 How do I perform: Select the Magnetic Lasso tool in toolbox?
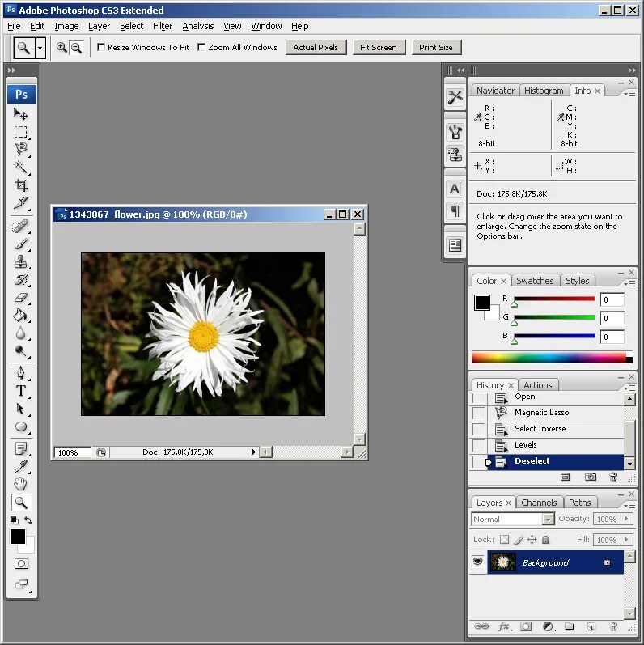coord(20,150)
